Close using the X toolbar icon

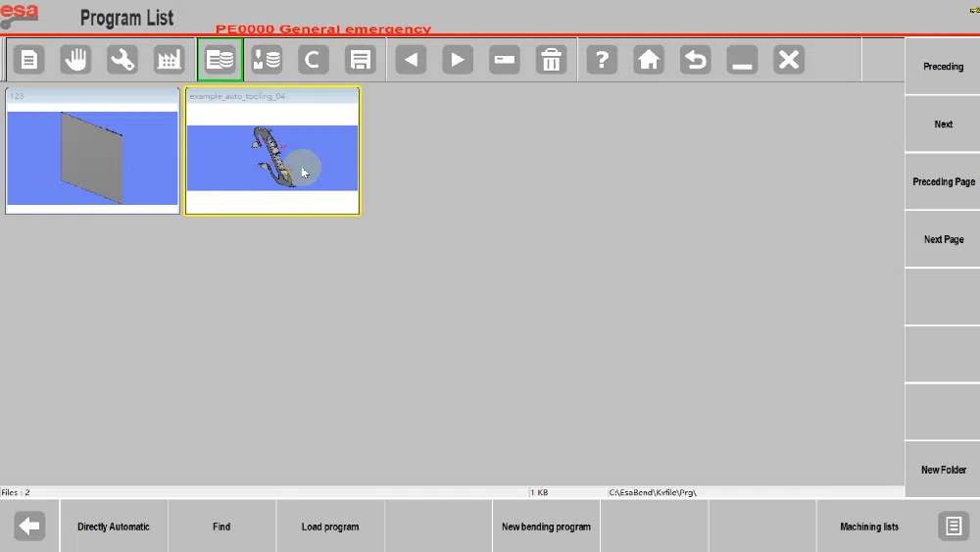(789, 60)
